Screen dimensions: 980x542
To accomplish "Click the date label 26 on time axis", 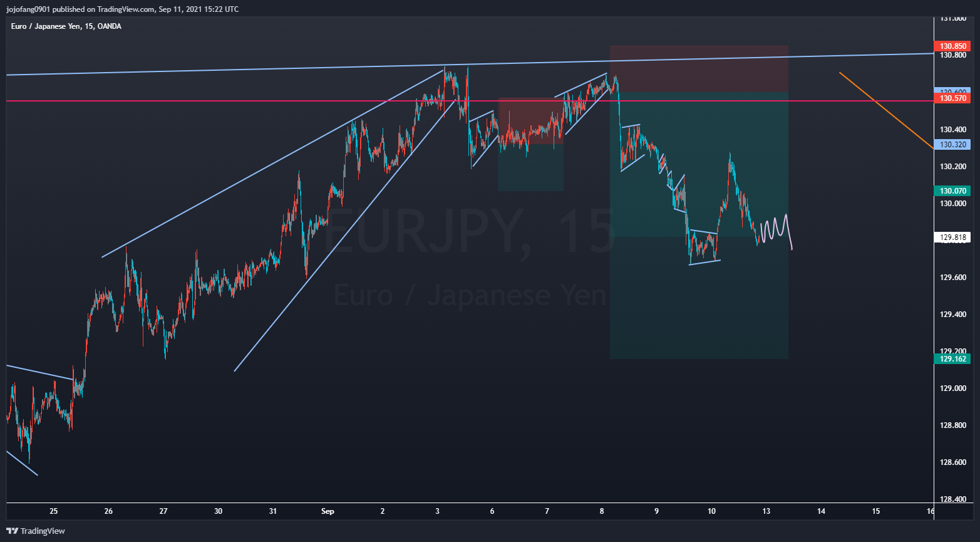I will (x=108, y=511).
